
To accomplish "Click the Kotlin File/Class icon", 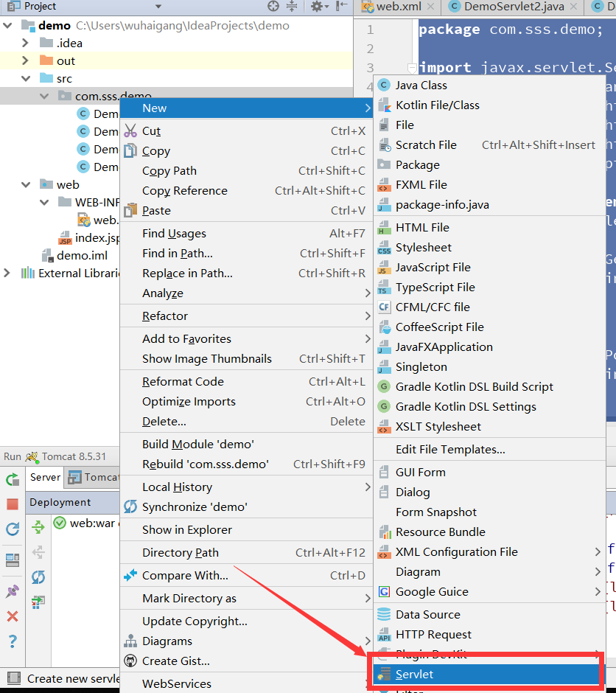I will (x=384, y=105).
